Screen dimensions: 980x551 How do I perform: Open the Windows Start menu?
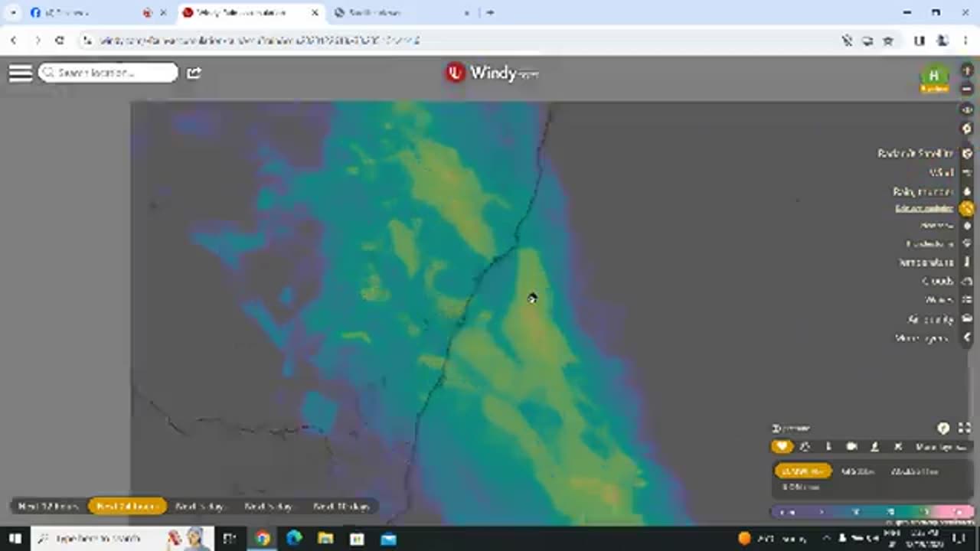click(15, 539)
